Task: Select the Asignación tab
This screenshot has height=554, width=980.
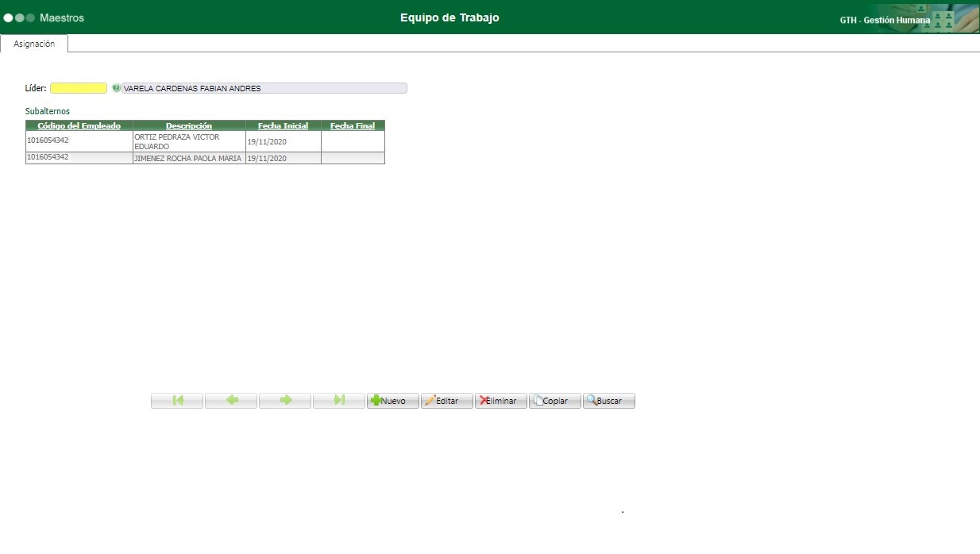Action: (x=34, y=44)
